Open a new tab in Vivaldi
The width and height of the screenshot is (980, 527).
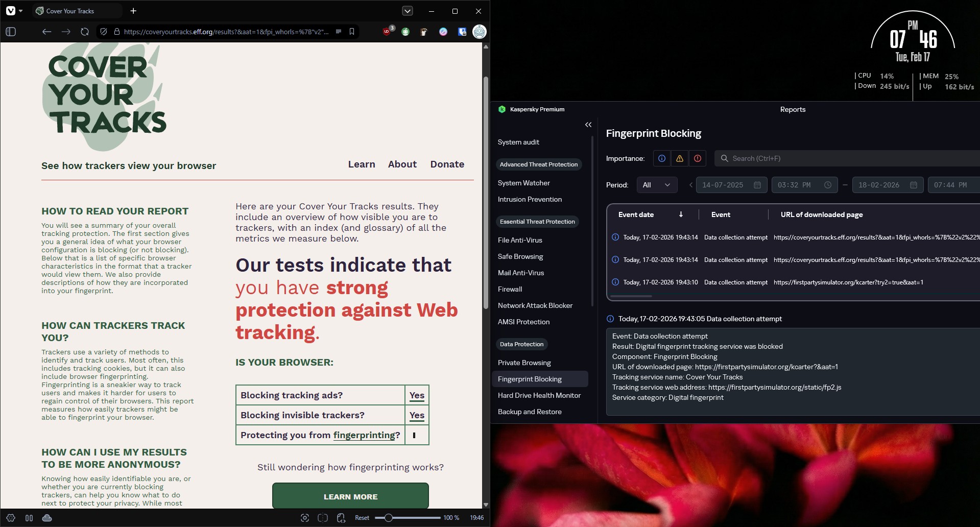133,11
